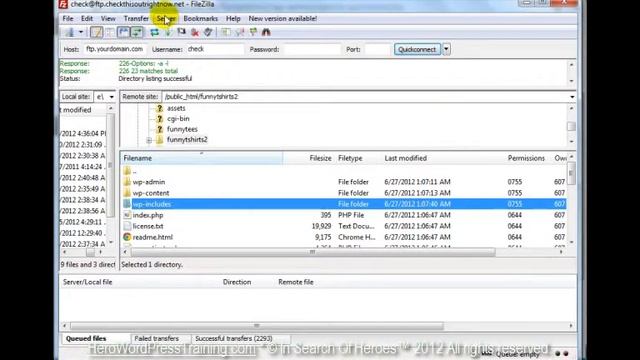Cancel the current operation icon

tap(181, 32)
